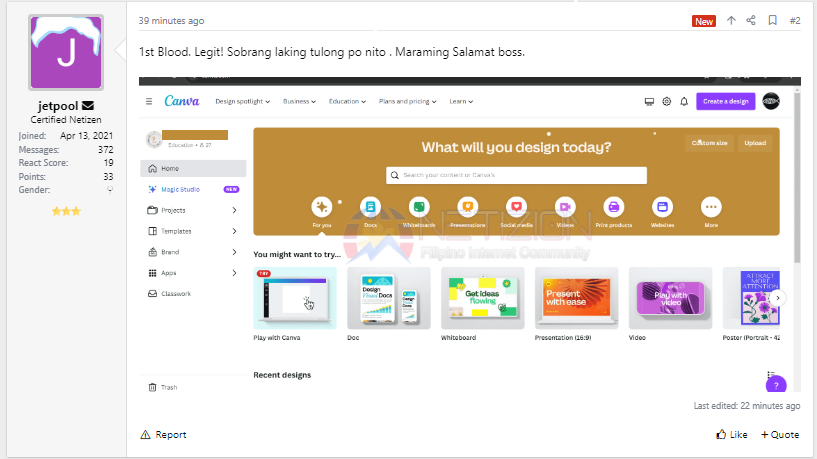Open the Canva hamburger menu icon

(149, 102)
